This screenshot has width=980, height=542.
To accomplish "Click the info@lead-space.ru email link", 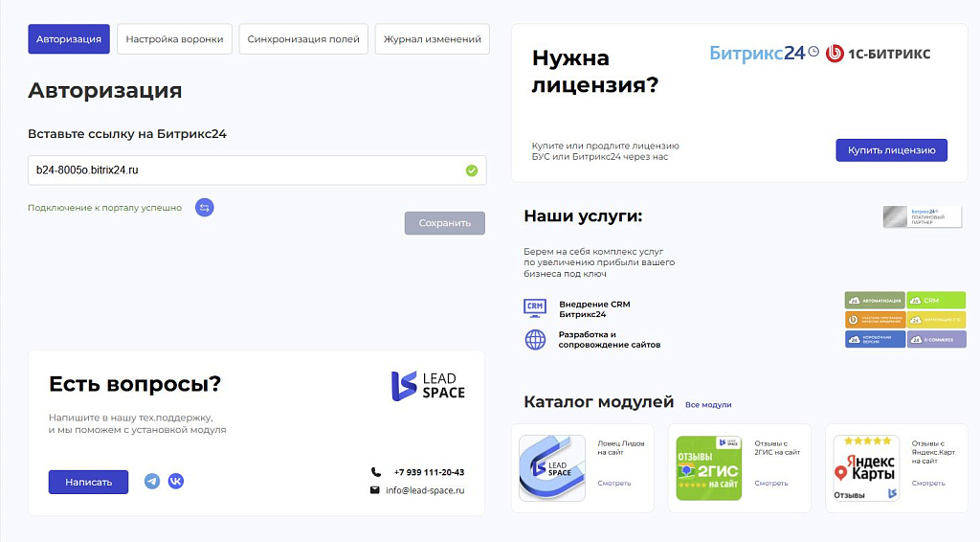I will pos(425,490).
